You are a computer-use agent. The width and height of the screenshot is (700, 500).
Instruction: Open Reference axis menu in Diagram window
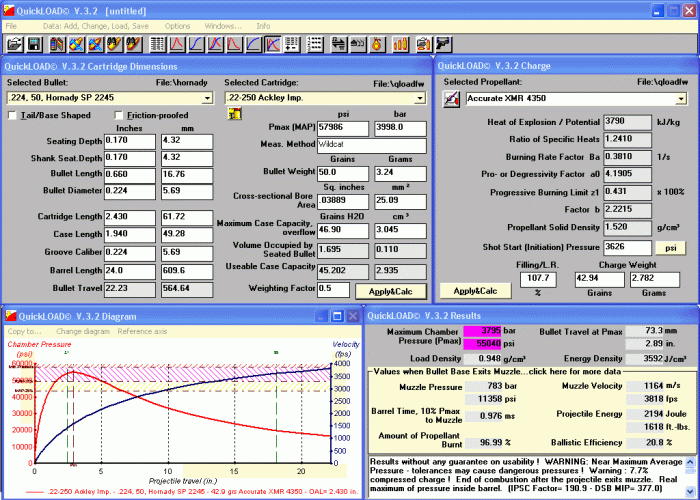142,331
